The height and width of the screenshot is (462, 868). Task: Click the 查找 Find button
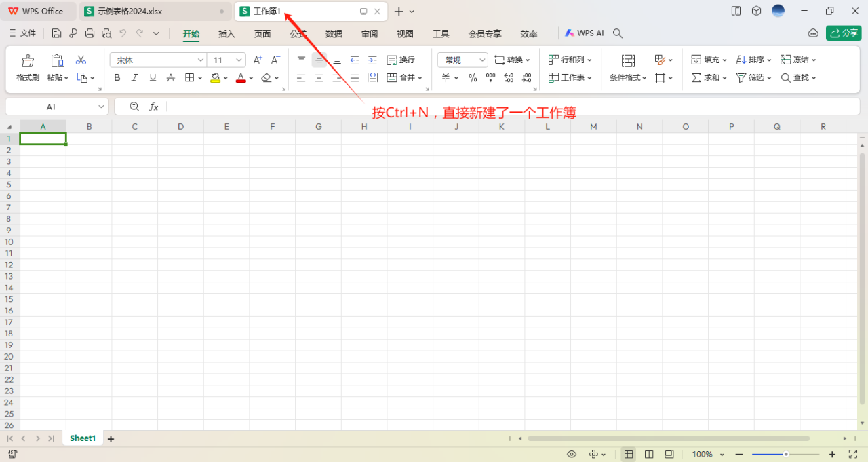[799, 78]
